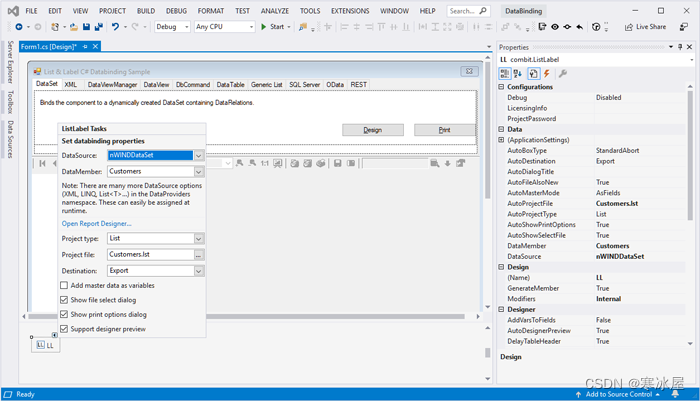Click the Design button on the form
Image resolution: width=700 pixels, height=401 pixels.
pyautogui.click(x=373, y=130)
